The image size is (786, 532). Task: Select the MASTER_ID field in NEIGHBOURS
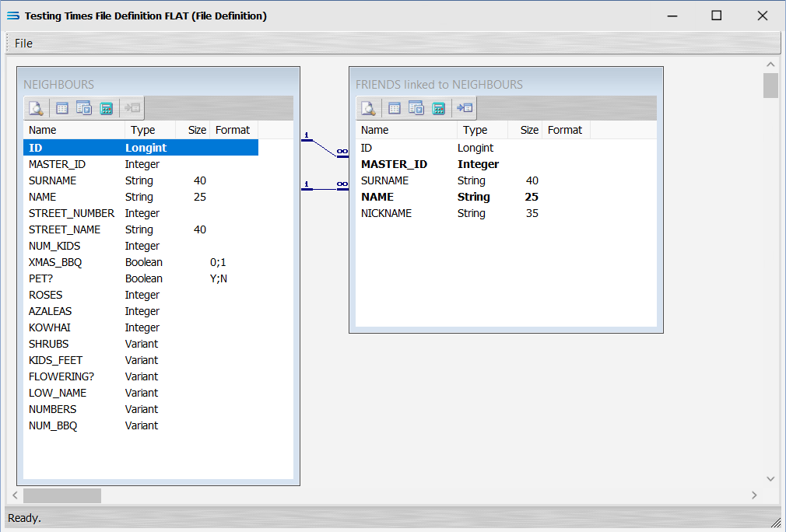(x=141, y=164)
